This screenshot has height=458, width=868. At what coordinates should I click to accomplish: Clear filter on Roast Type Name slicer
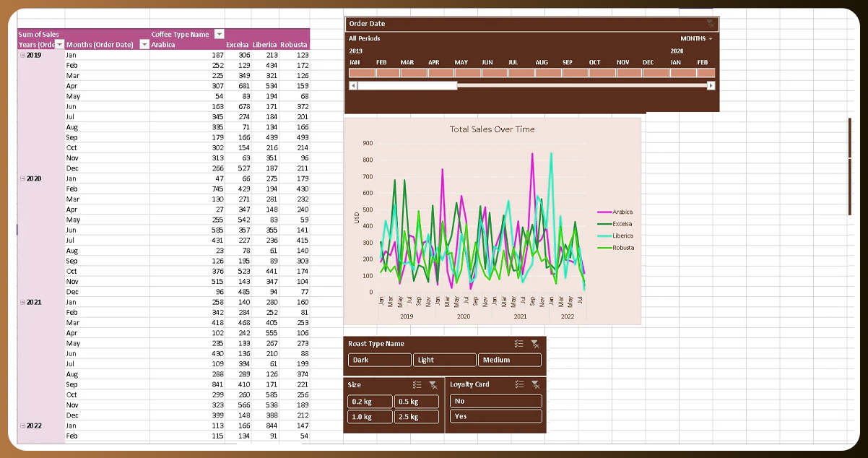pos(534,345)
